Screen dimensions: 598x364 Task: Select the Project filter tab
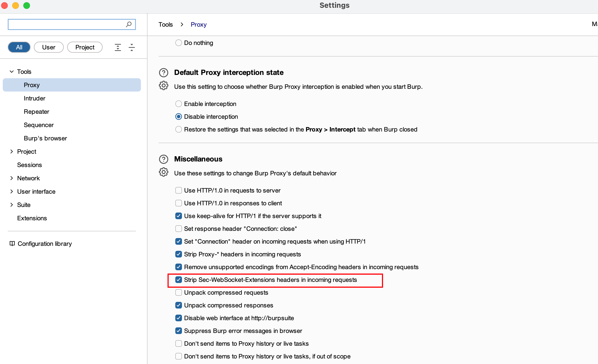click(85, 47)
